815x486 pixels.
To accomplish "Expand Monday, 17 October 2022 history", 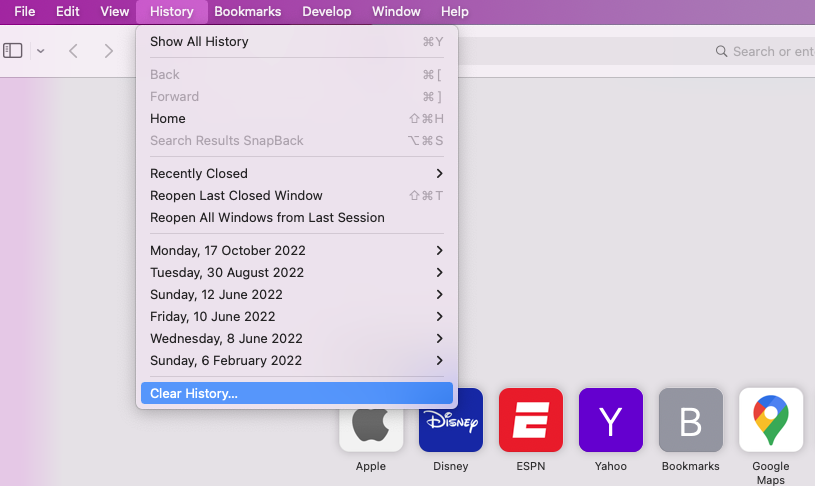I will 297,251.
